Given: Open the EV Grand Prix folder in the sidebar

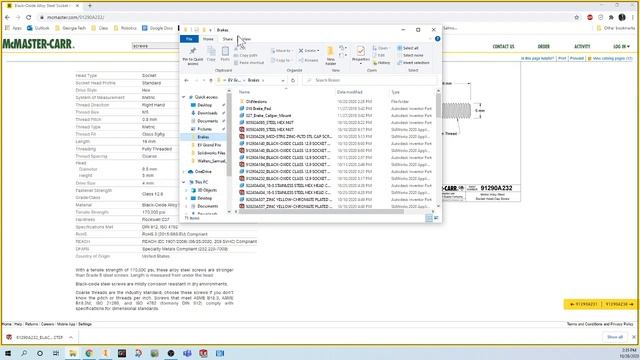Looking at the screenshot, I should (x=209, y=145).
